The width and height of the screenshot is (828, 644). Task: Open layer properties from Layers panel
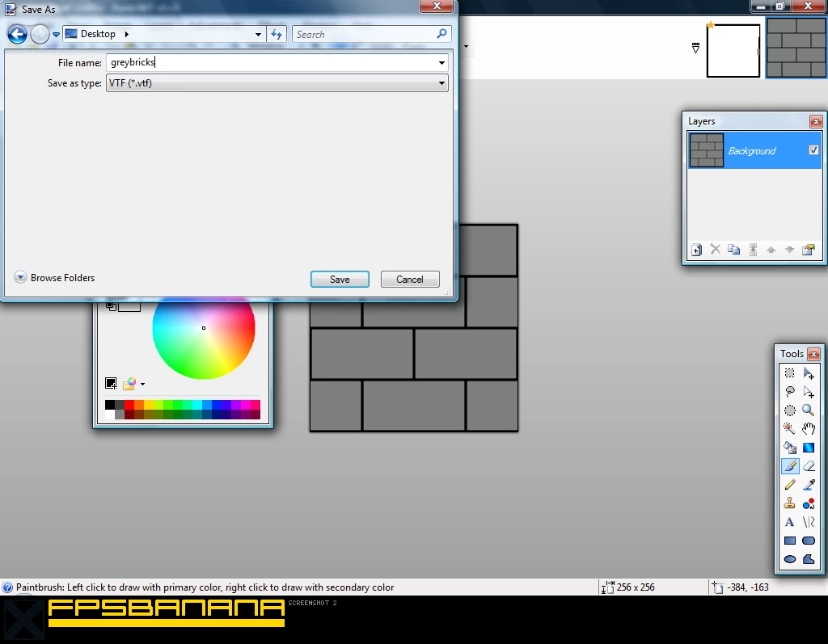point(808,250)
